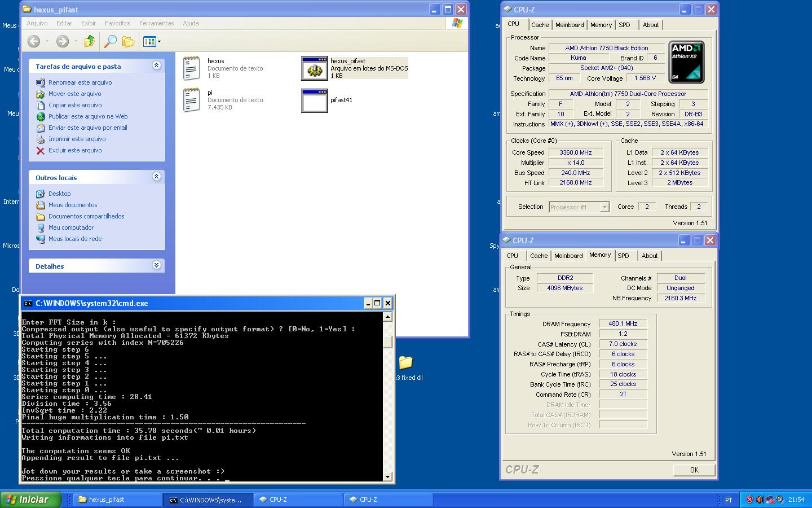The width and height of the screenshot is (812, 508).
Task: Switch to cmd.exe taskbar button
Action: (x=208, y=500)
